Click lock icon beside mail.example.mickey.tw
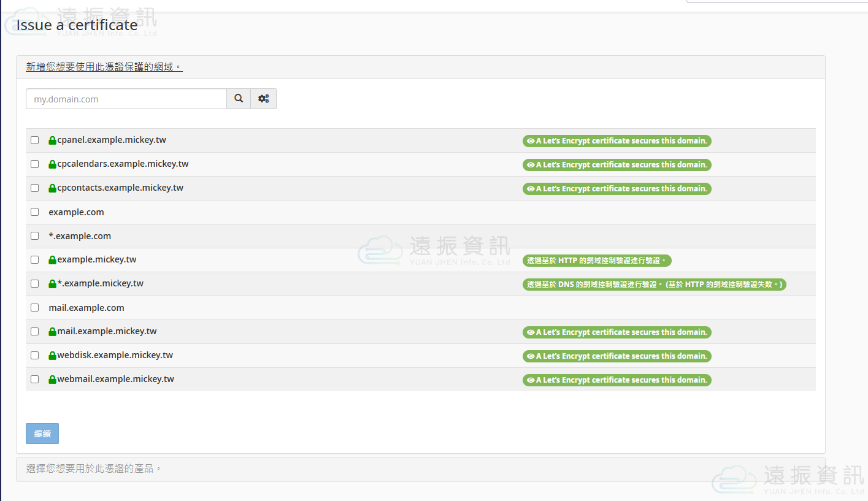Image resolution: width=868 pixels, height=501 pixels. point(52,332)
